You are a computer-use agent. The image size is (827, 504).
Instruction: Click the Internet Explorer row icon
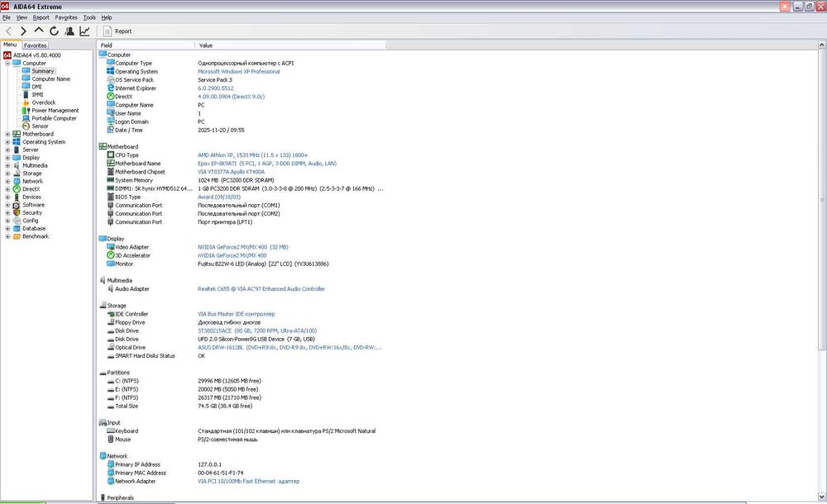pos(111,88)
